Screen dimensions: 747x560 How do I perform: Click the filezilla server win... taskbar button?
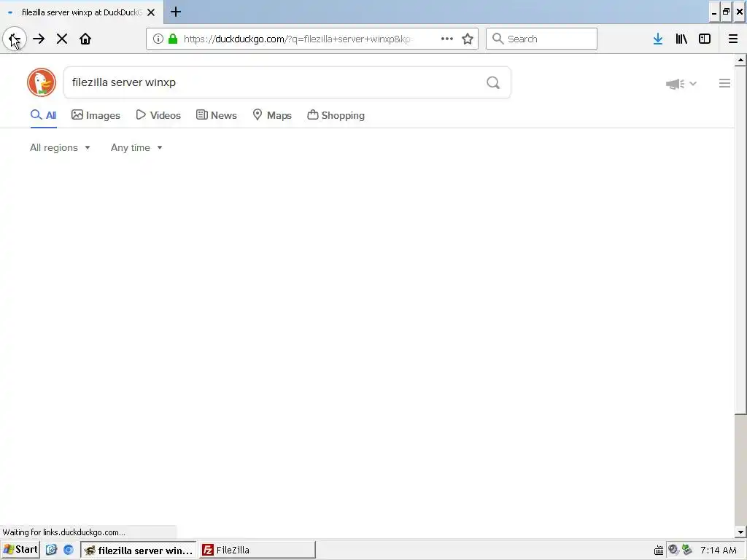(x=138, y=550)
